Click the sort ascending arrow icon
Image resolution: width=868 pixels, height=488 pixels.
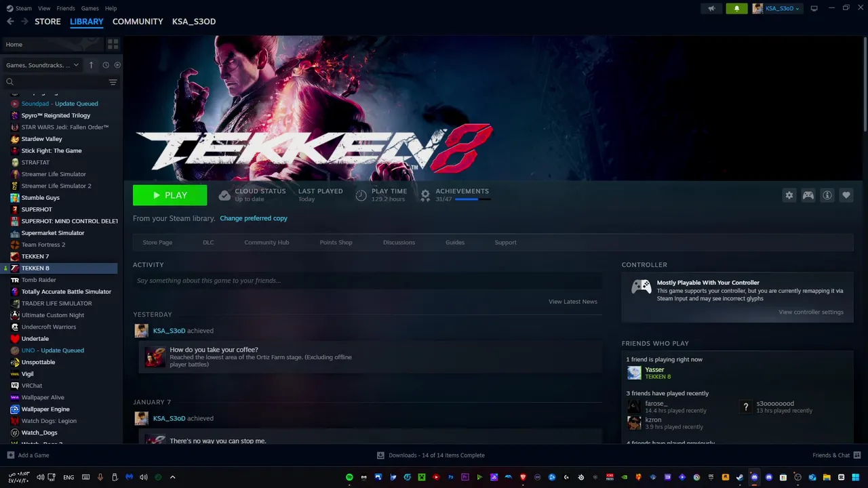tap(92, 65)
